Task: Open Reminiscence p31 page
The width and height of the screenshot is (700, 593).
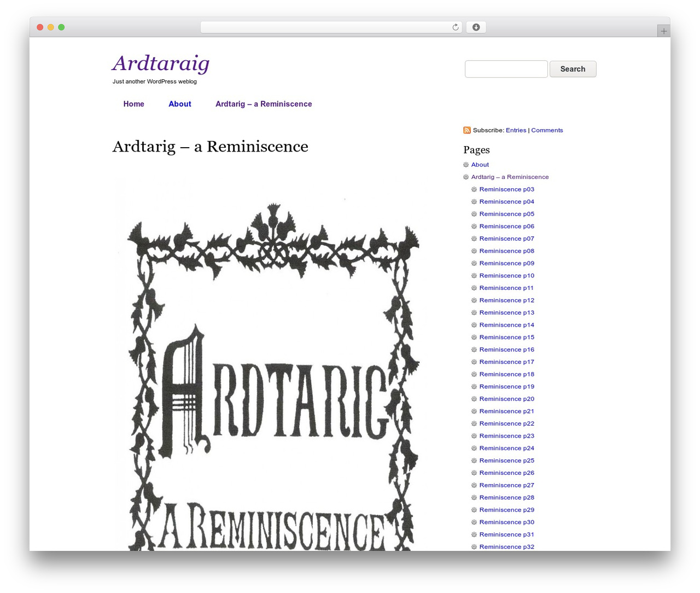Action: coord(506,534)
